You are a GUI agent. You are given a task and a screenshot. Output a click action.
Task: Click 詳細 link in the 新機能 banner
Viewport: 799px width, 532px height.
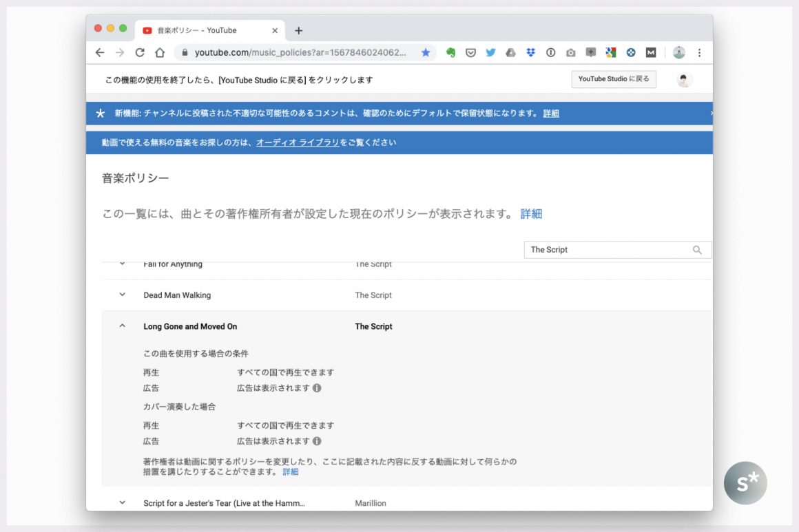pos(551,114)
